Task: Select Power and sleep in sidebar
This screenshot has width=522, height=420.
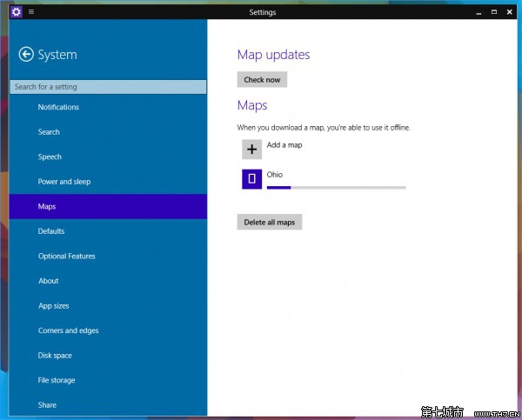Action: [64, 182]
